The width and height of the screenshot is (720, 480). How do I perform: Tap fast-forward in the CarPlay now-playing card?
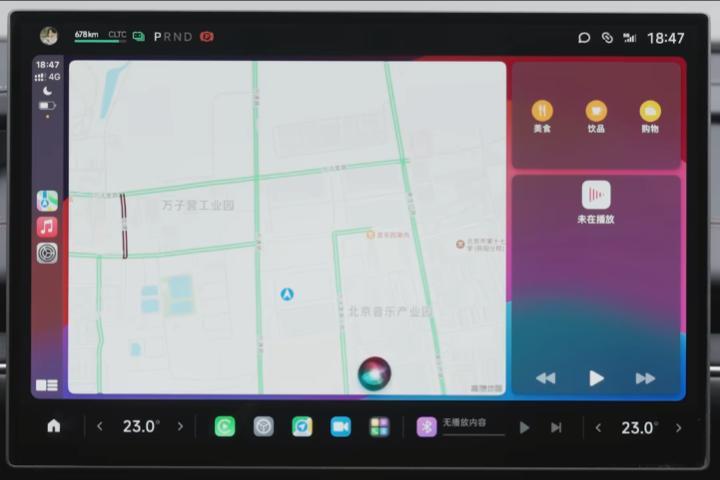(x=645, y=378)
